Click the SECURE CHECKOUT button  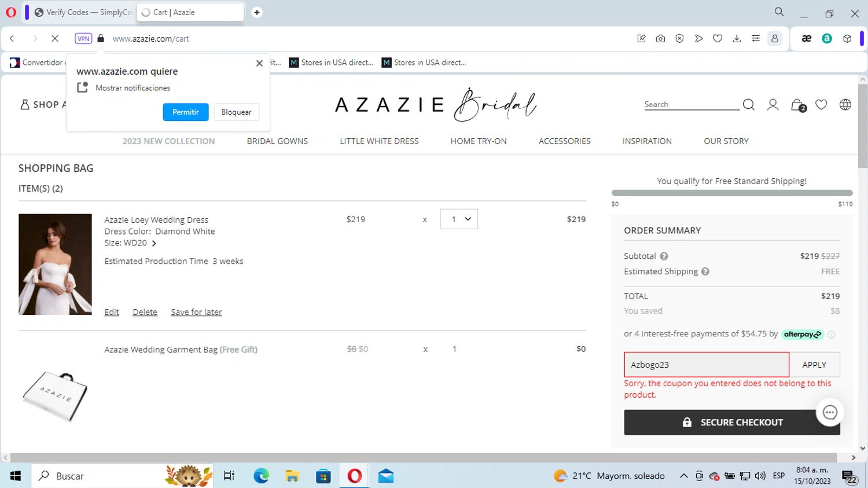[x=732, y=423]
